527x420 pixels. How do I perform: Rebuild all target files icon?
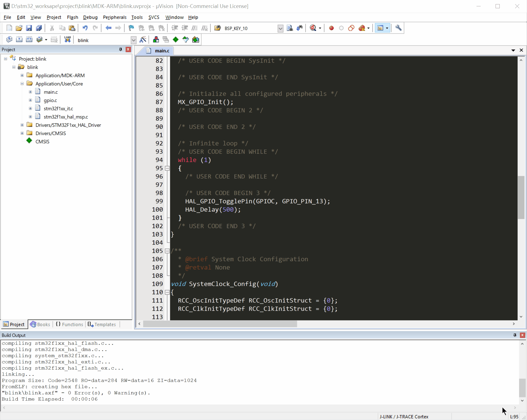[29, 40]
